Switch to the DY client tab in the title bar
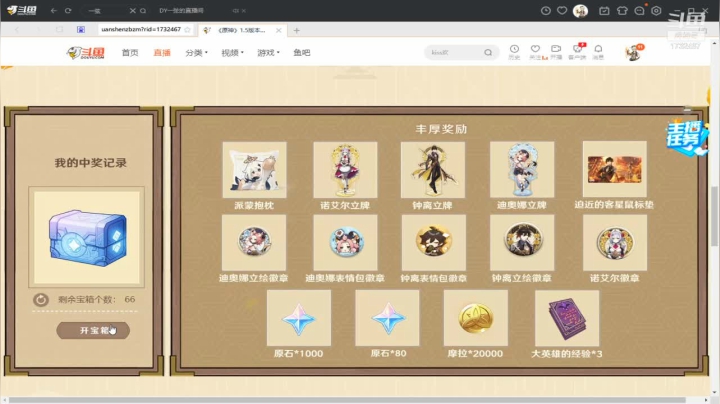 pos(181,11)
